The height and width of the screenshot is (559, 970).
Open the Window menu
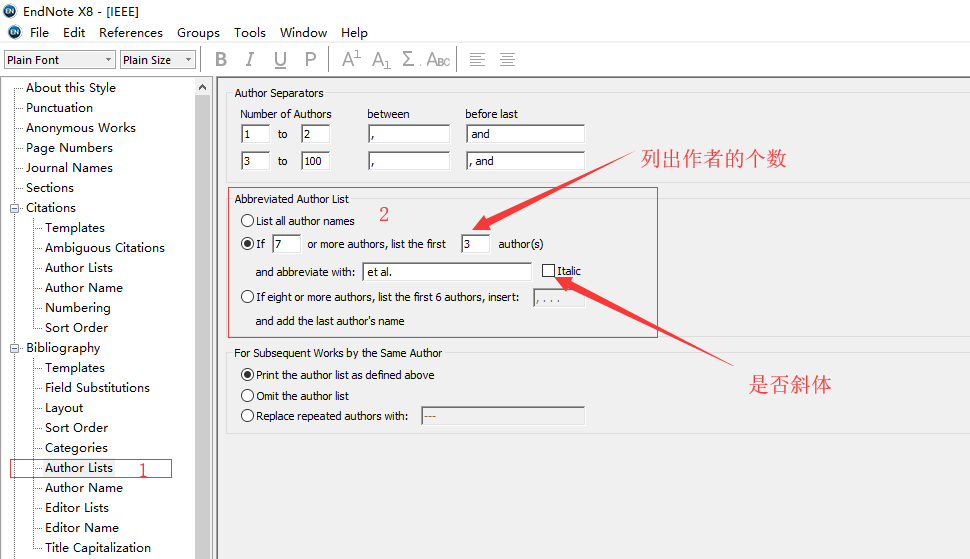[x=303, y=32]
